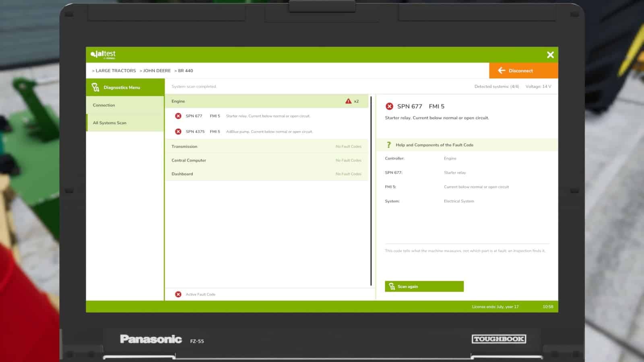Click the Jaltest logo in header

click(103, 54)
